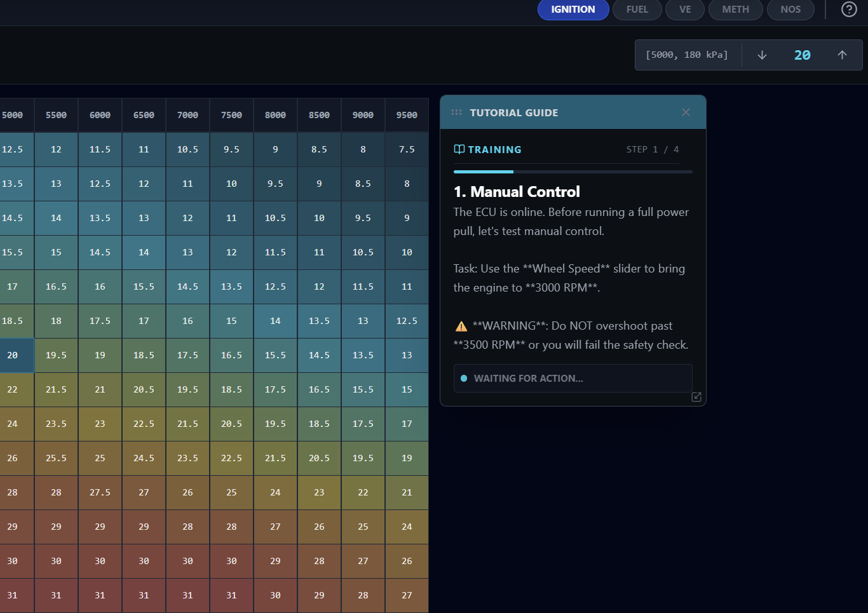
Task: Select the 7000 RPM column header
Action: (x=187, y=115)
